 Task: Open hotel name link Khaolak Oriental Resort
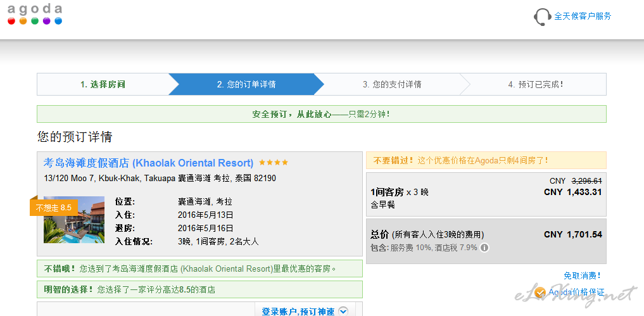[148, 163]
